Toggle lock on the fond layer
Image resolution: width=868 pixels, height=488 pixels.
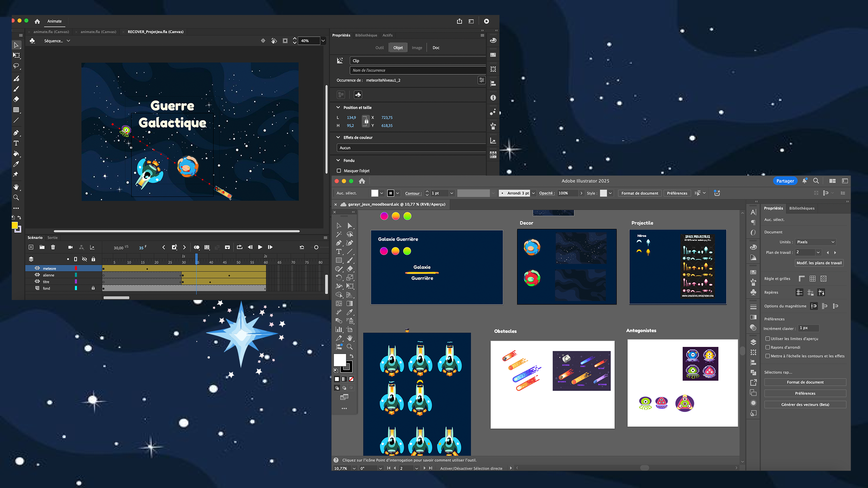(x=93, y=288)
